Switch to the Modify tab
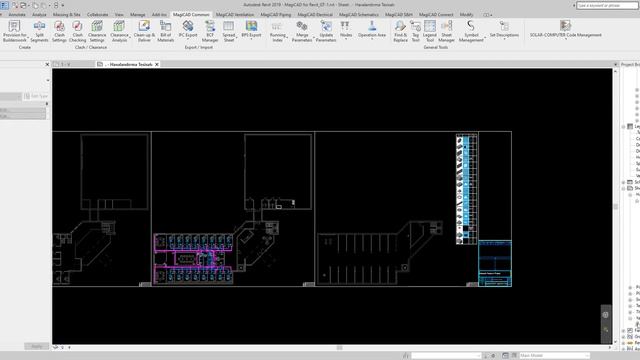 tap(467, 15)
